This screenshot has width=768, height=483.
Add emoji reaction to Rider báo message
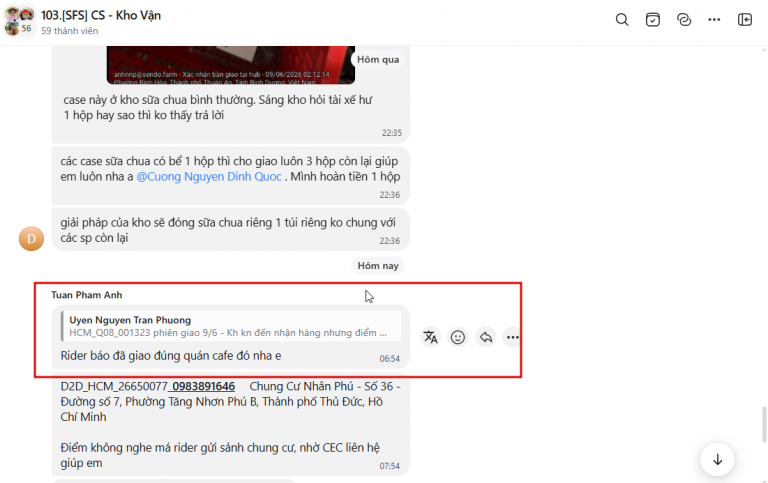point(458,337)
